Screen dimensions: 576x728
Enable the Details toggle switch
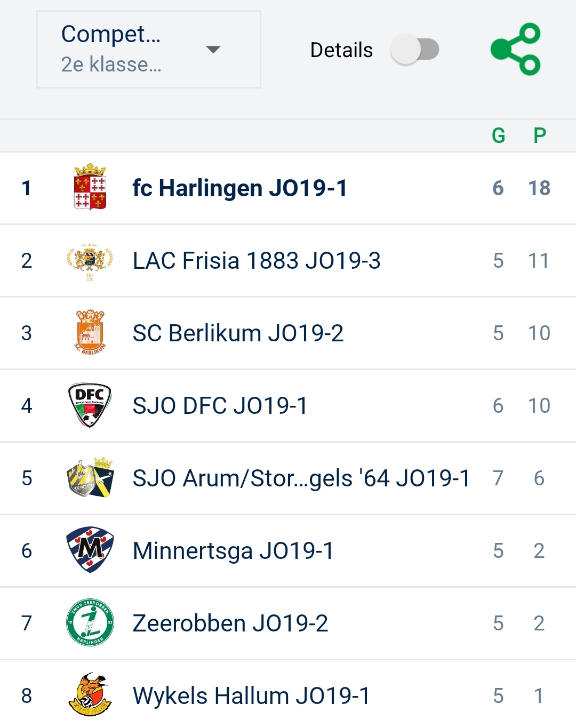click(x=415, y=50)
